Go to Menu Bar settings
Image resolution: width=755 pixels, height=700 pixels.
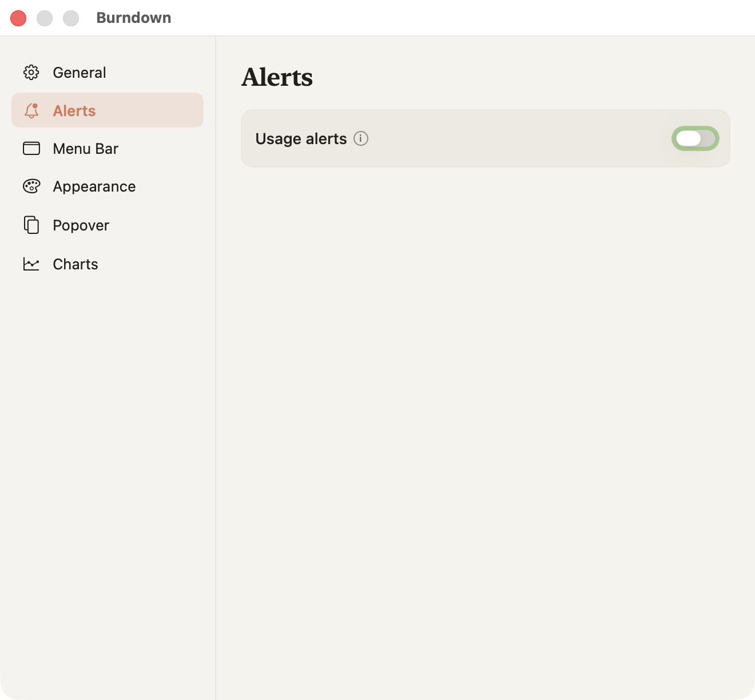pos(108,149)
